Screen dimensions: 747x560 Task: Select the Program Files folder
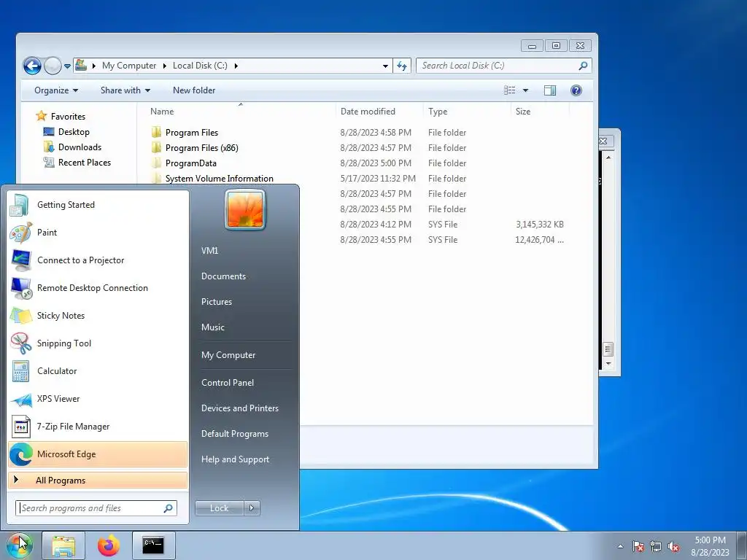pos(192,133)
